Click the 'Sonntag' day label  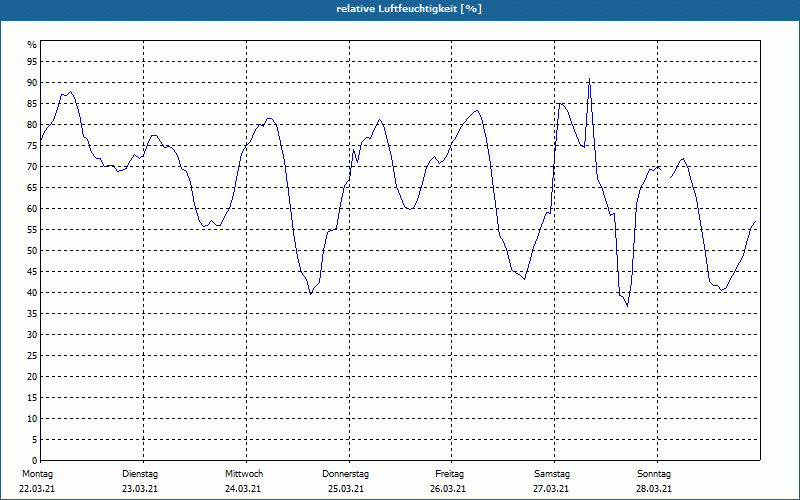654,474
